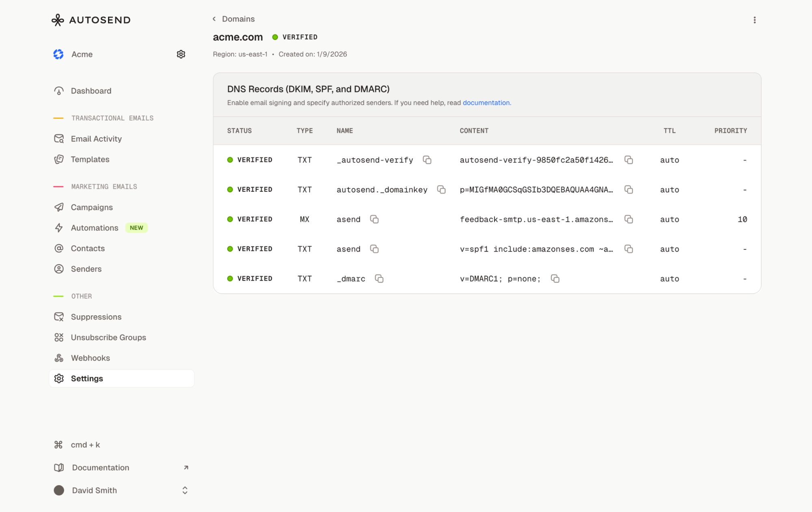This screenshot has width=812, height=512.
Task: Copy the _dmarc record name
Action: click(x=379, y=278)
